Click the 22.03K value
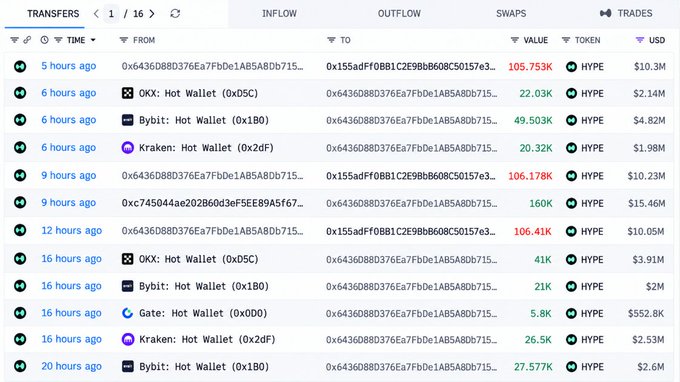The image size is (680, 382). [536, 94]
